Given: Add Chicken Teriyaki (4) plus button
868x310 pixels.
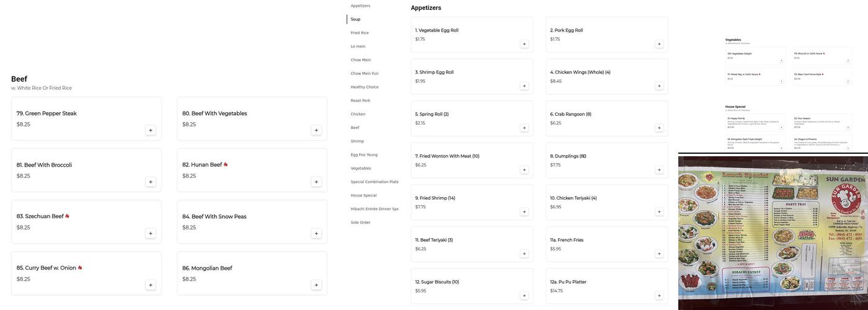Looking at the screenshot, I should click(x=659, y=212).
